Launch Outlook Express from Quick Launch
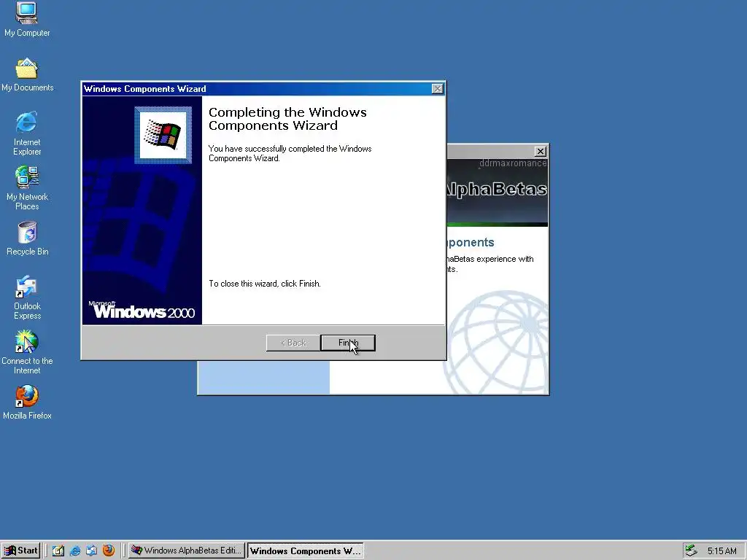747x560 pixels. coord(91,551)
